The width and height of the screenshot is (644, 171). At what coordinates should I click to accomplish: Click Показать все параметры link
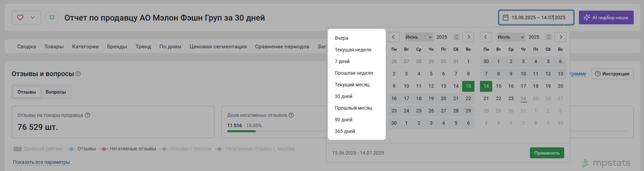tap(41, 162)
